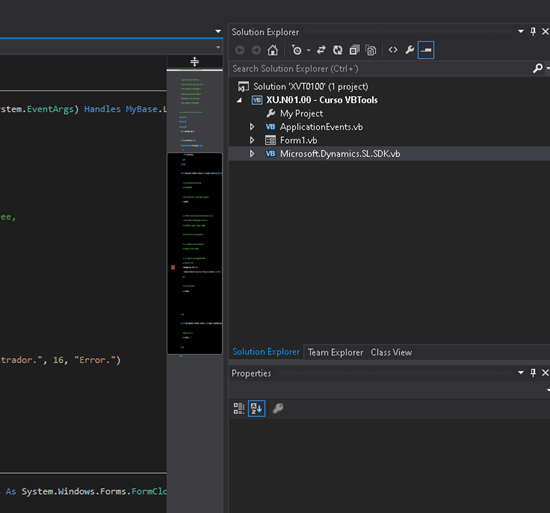Toggle Show All Files icon

pos(371,50)
